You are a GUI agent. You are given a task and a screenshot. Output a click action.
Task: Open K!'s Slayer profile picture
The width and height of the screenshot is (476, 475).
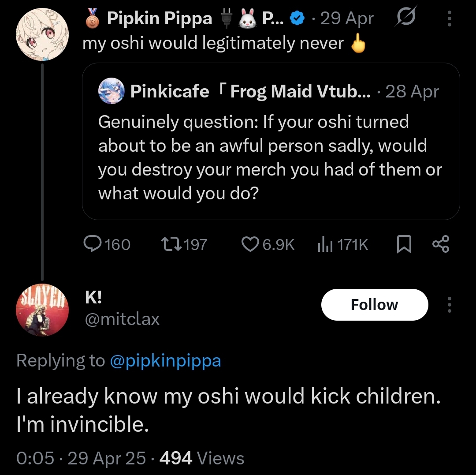click(x=42, y=310)
